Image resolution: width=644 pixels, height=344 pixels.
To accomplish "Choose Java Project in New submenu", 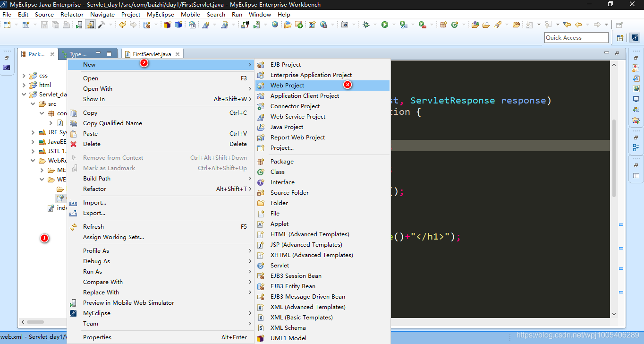I will tap(322, 127).
